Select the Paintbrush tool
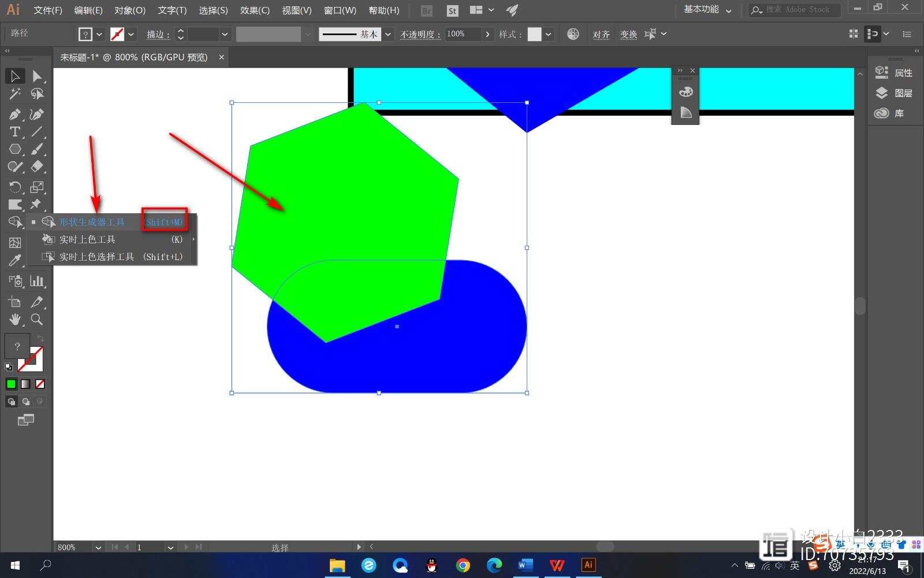924x578 pixels. pyautogui.click(x=37, y=149)
